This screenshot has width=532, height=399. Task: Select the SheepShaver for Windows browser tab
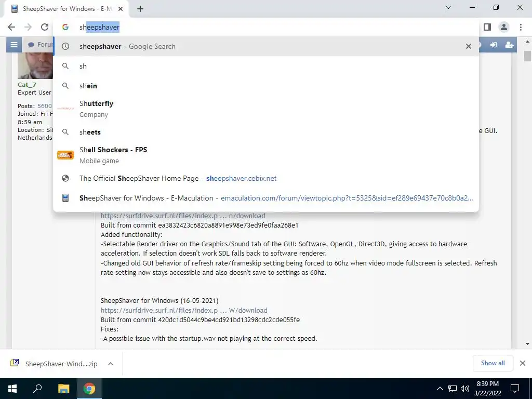tap(66, 9)
